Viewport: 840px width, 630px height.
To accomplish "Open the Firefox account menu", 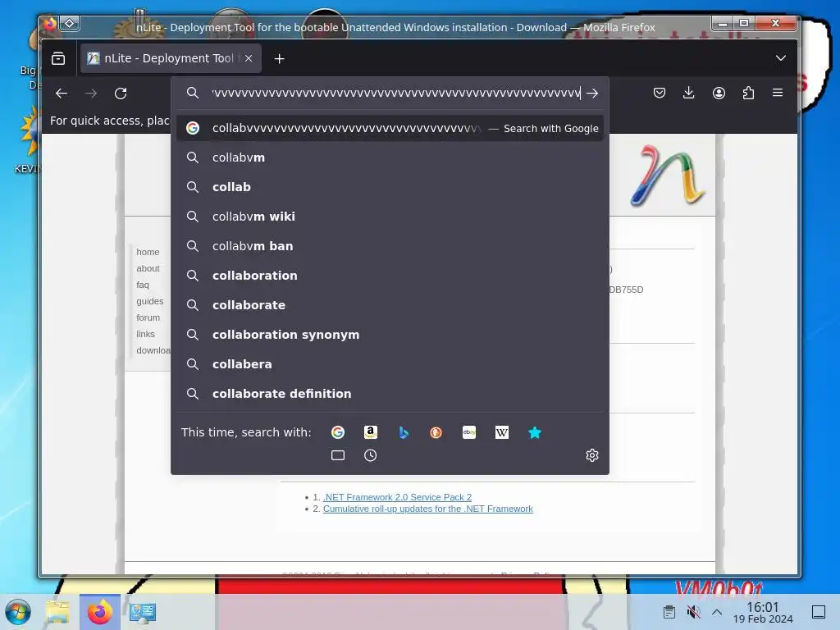I will [x=719, y=93].
